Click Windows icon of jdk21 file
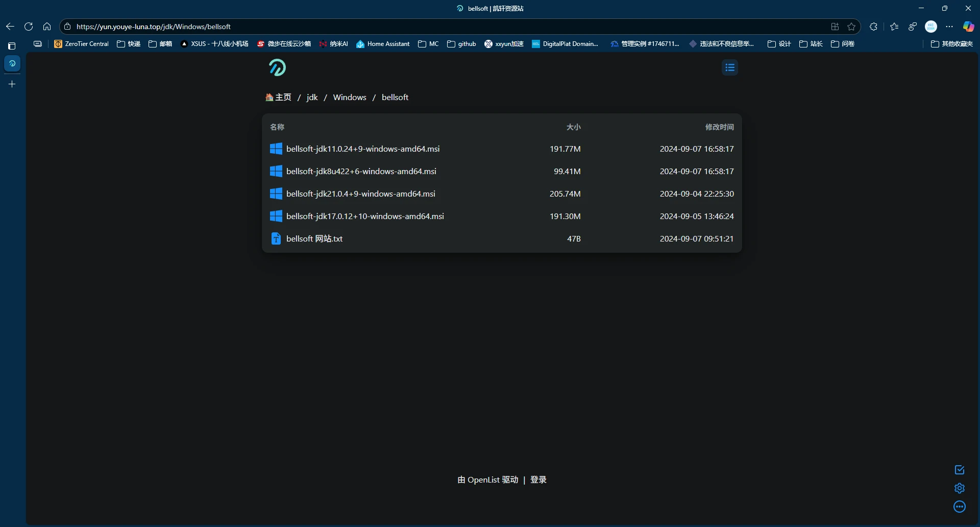Image resolution: width=980 pixels, height=527 pixels. click(x=276, y=194)
